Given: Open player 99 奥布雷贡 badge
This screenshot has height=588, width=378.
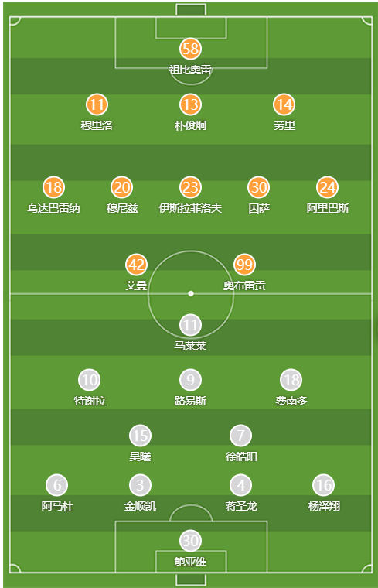Looking at the screenshot, I should [244, 265].
